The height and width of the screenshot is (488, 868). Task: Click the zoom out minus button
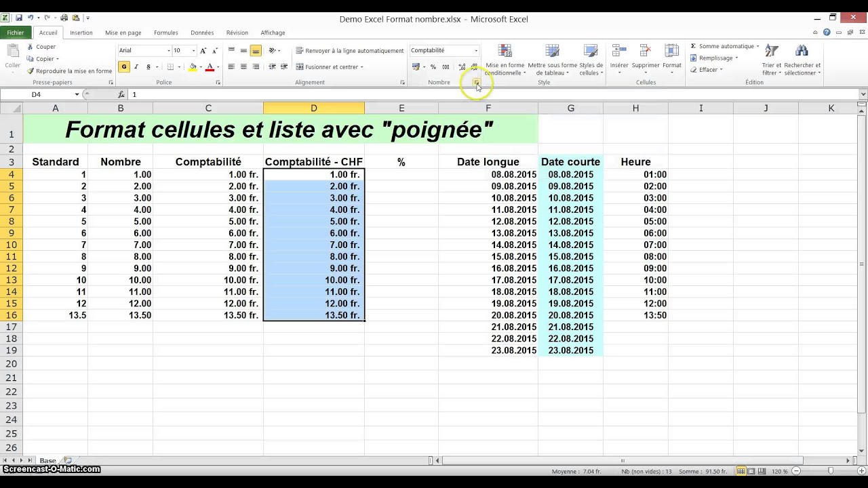pos(797,471)
